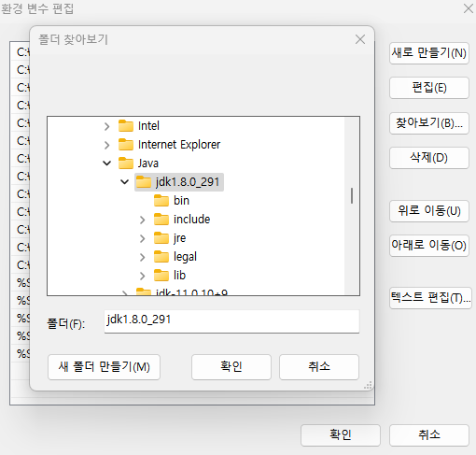
Task: Click 텍스트 편집(T)... button
Action: (430, 298)
